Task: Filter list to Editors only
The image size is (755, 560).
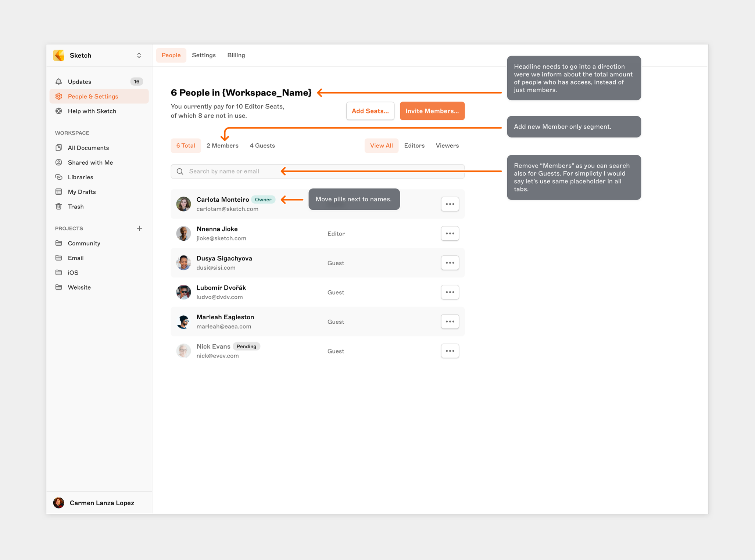Action: (414, 146)
